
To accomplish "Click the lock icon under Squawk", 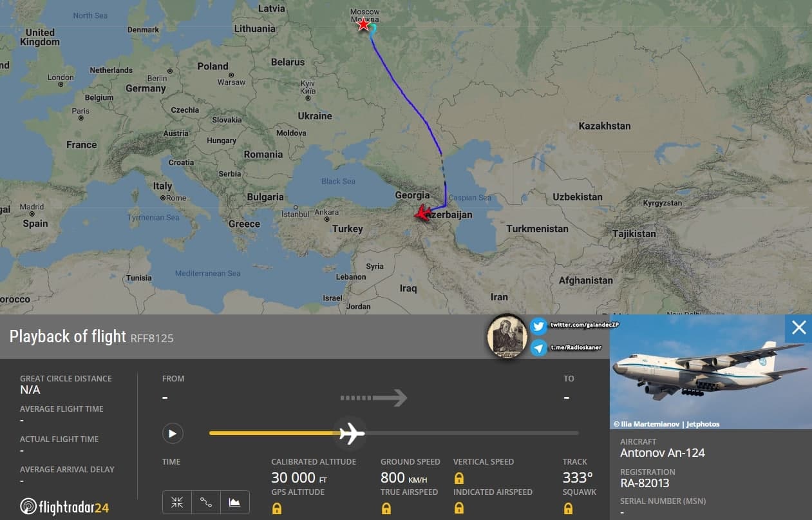I will 568,508.
